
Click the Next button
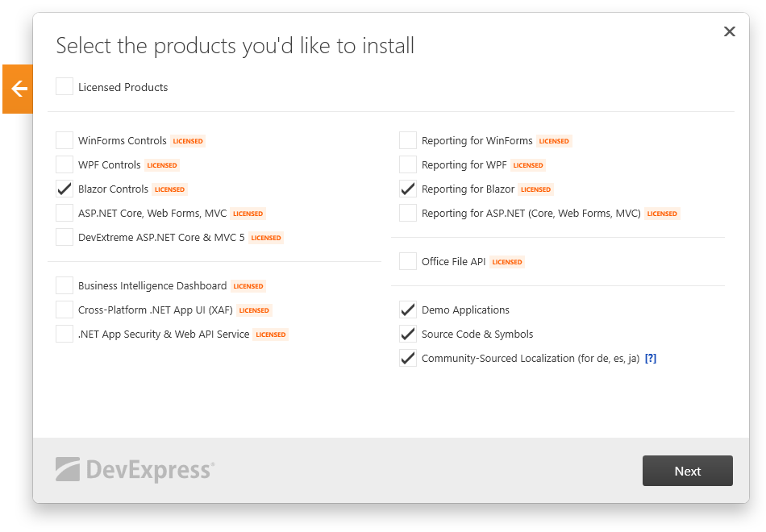click(x=687, y=471)
